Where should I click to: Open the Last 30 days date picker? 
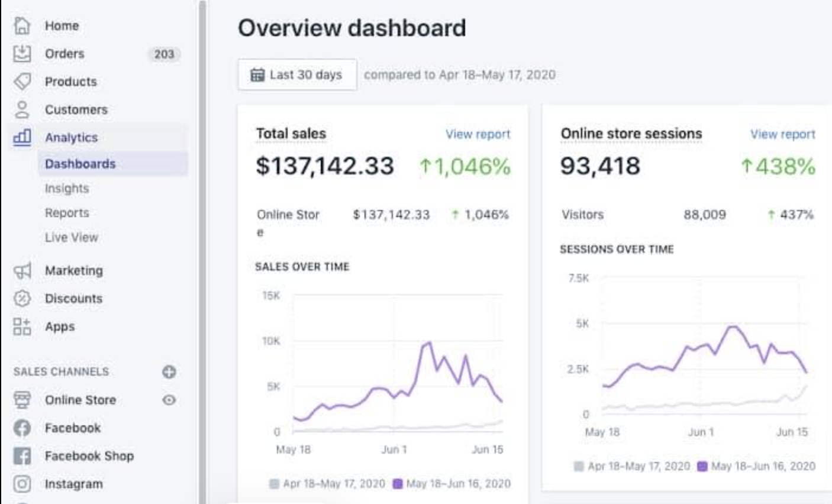pos(297,75)
